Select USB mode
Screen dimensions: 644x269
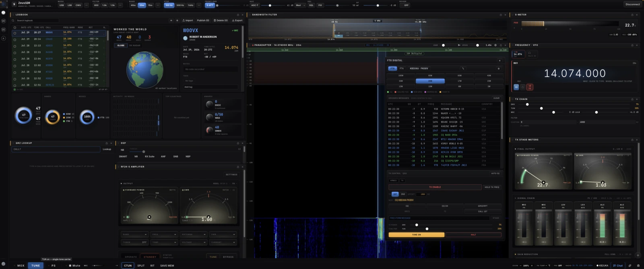click(x=62, y=5)
